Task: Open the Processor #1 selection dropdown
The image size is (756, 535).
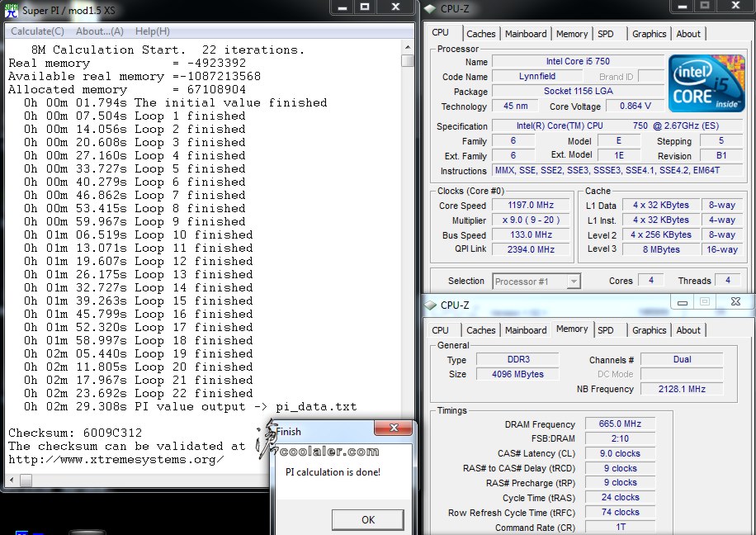Action: point(536,282)
